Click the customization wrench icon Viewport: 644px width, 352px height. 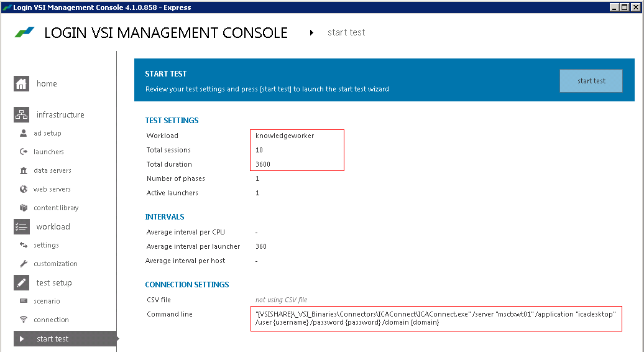click(x=24, y=264)
